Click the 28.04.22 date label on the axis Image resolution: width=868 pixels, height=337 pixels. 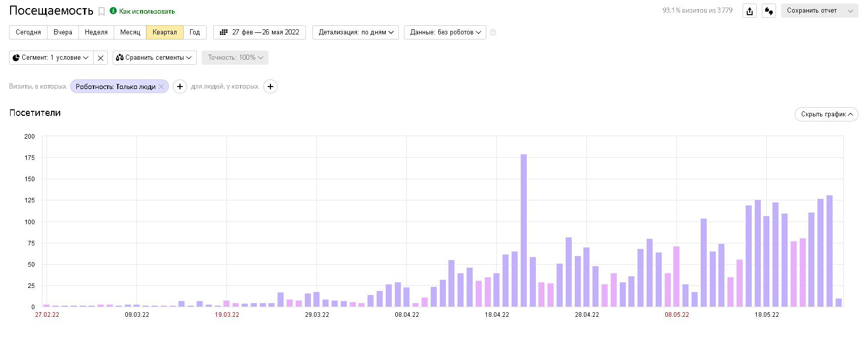(x=587, y=315)
